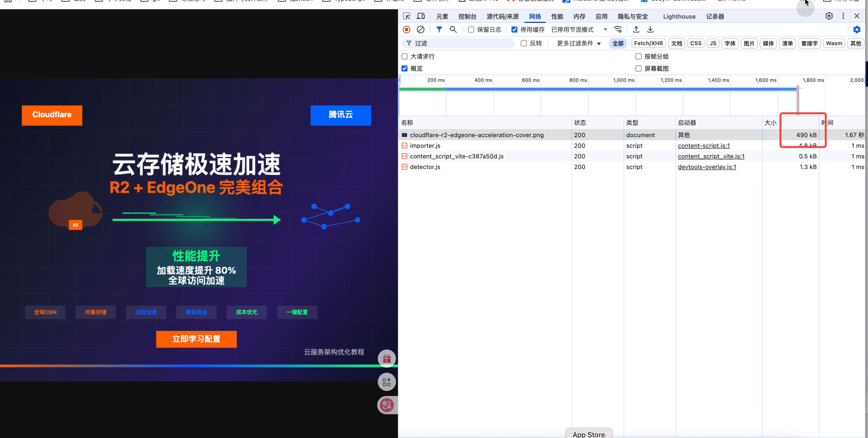Click the network overview timeline bar

pyautogui.click(x=598, y=89)
